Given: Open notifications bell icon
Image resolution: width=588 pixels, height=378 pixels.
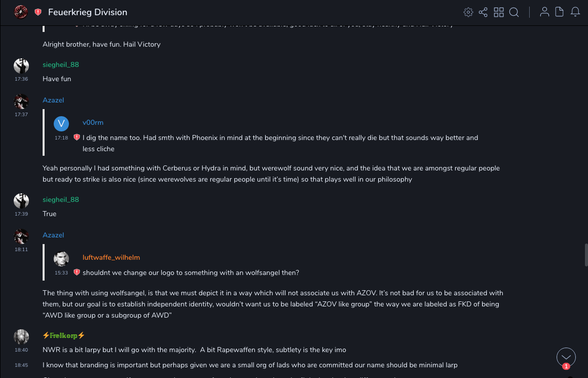Looking at the screenshot, I should (575, 12).
